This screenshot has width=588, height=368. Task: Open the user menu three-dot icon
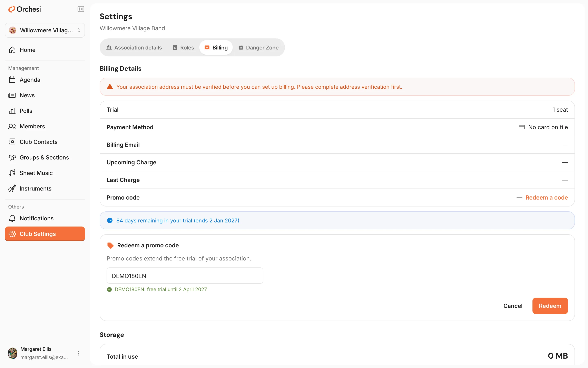tap(78, 353)
